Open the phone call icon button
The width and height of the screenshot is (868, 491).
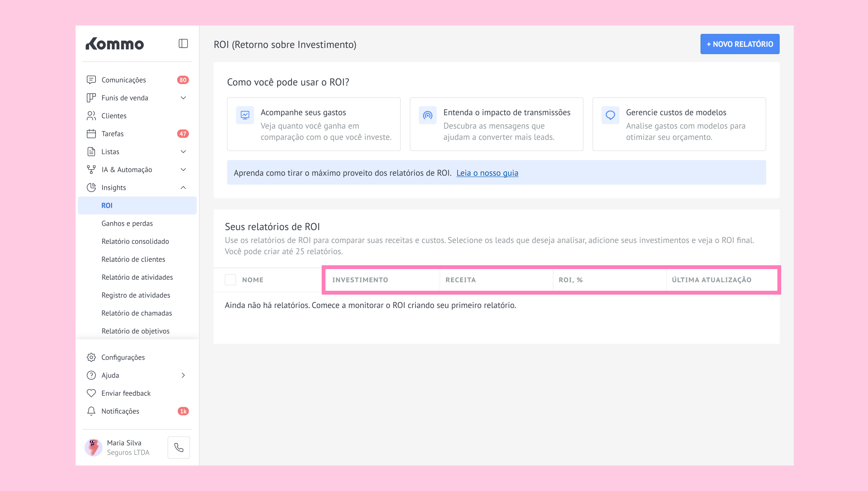[x=178, y=447]
